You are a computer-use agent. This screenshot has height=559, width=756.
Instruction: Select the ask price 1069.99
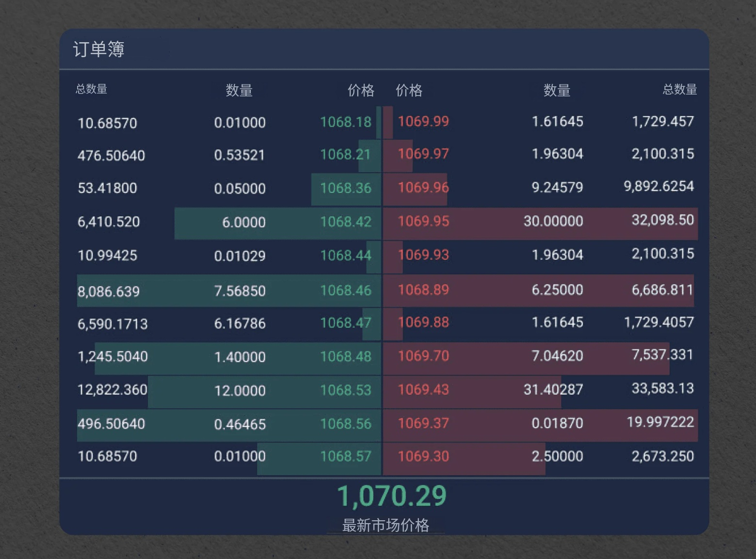[x=423, y=121]
